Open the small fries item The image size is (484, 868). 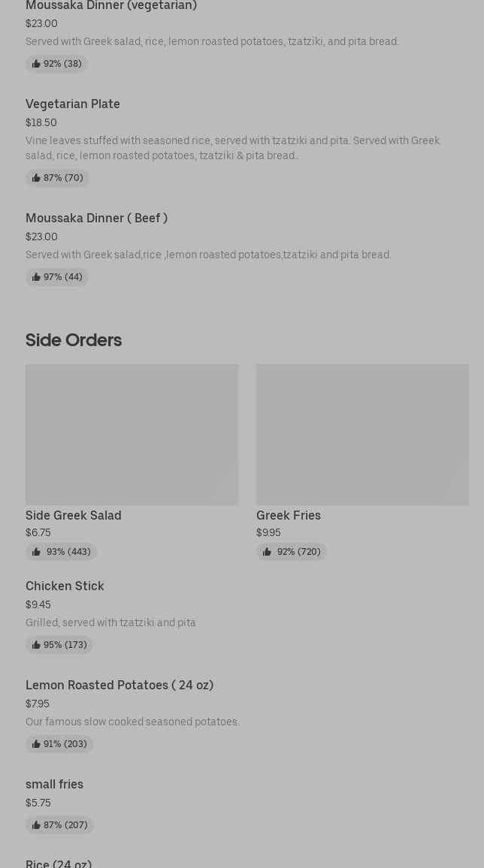pyautogui.click(x=54, y=785)
